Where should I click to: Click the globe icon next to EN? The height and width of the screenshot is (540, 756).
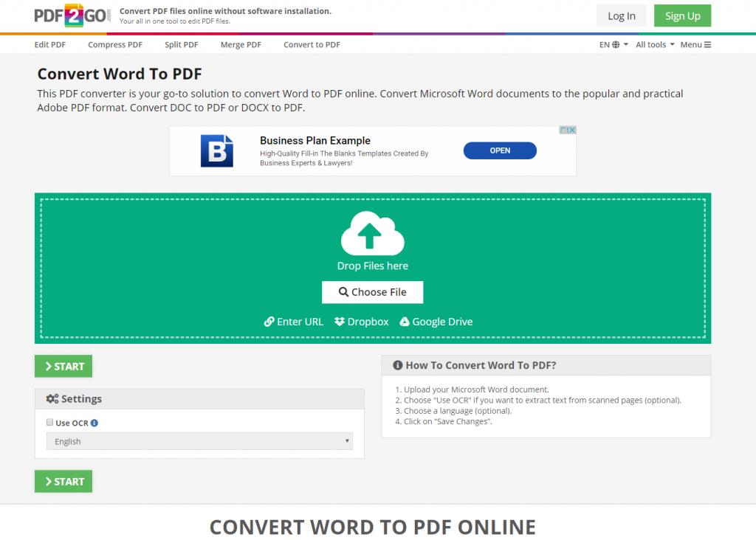pyautogui.click(x=615, y=44)
